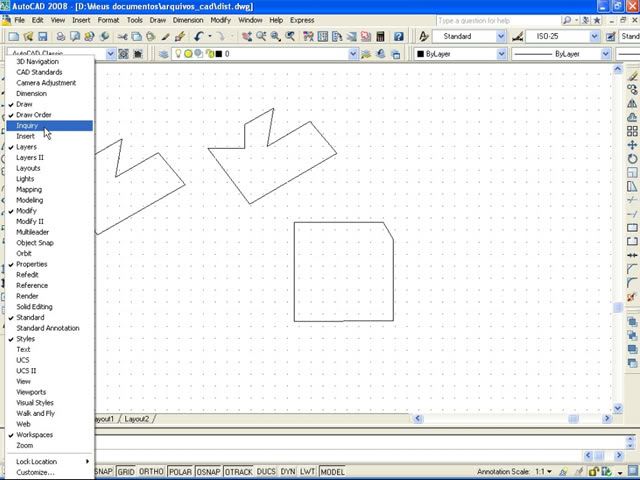Toggle DYN input in the status bar
Image resolution: width=640 pixels, height=480 pixels.
[x=288, y=472]
